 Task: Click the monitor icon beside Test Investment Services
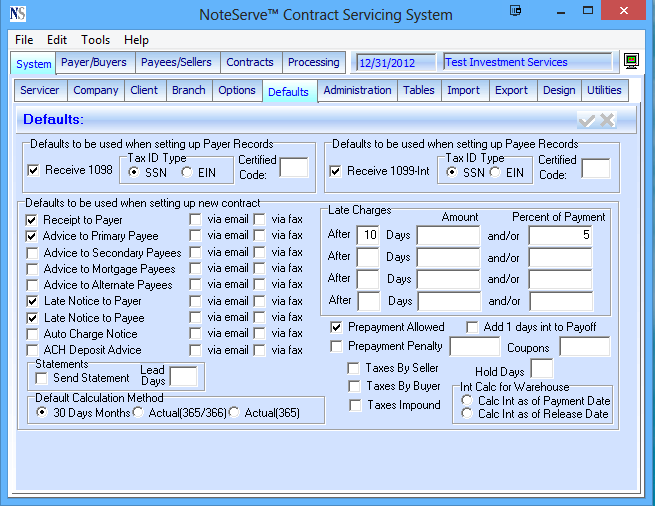click(x=631, y=62)
